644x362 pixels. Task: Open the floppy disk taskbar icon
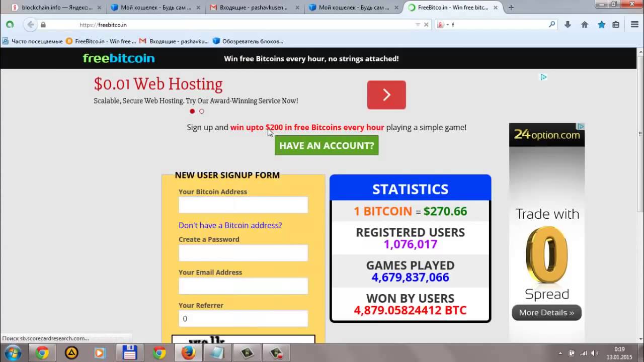(x=130, y=353)
